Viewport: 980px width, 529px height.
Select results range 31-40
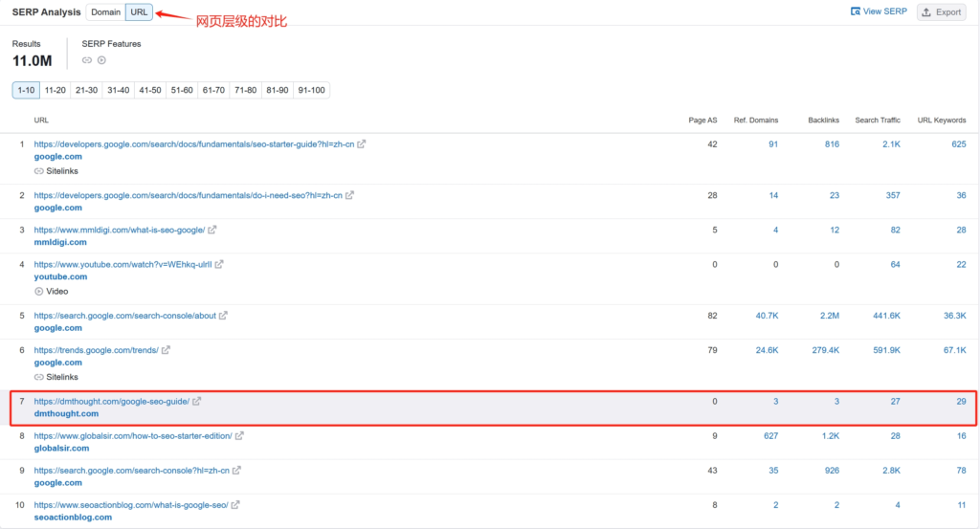(118, 90)
